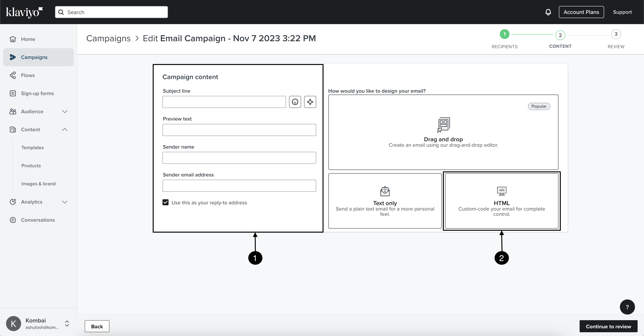
Task: Click the Drag and drop editor icon
Action: pyautogui.click(x=443, y=125)
